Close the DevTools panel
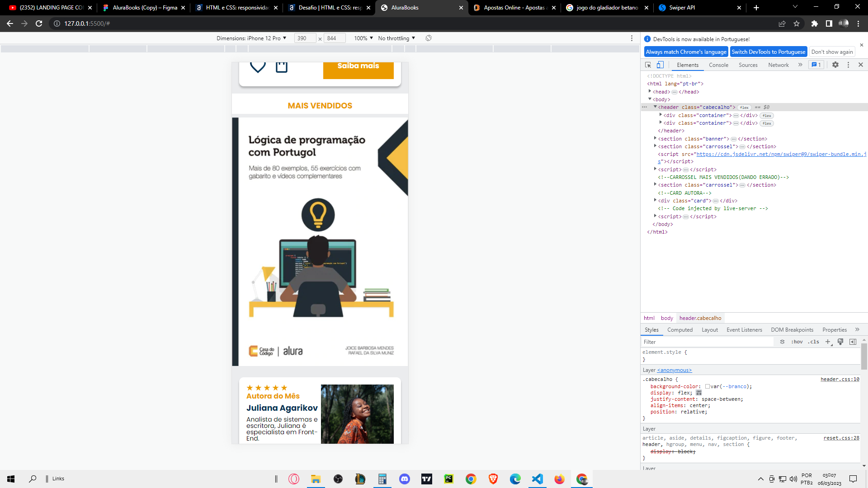 [861, 65]
